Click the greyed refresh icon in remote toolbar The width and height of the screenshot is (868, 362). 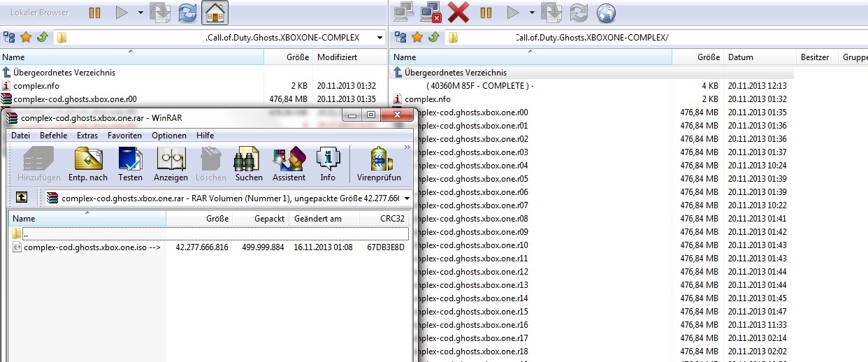579,13
